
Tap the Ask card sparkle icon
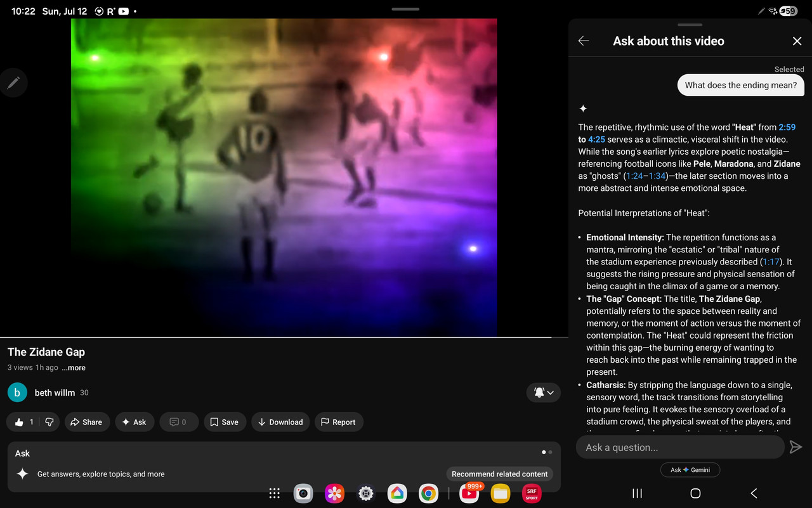click(x=22, y=474)
